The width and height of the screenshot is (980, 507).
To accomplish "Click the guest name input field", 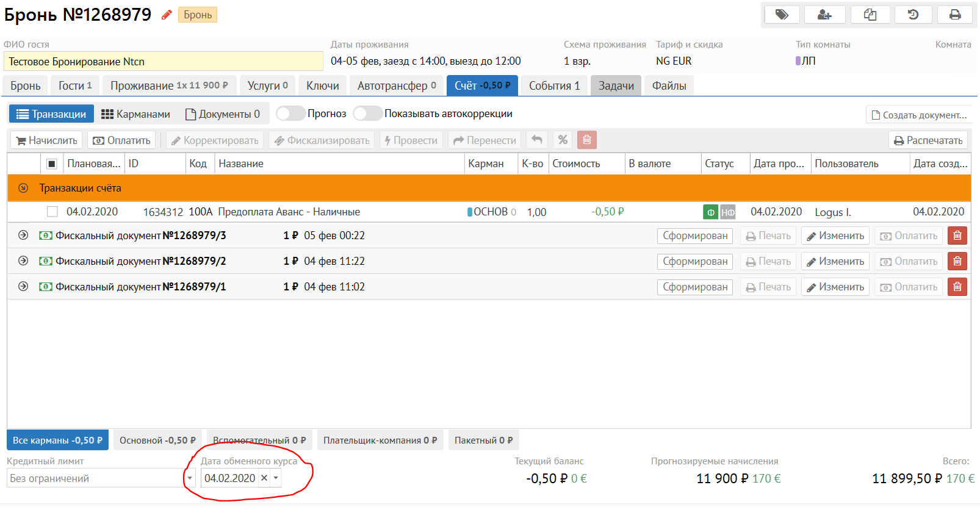I will [163, 62].
